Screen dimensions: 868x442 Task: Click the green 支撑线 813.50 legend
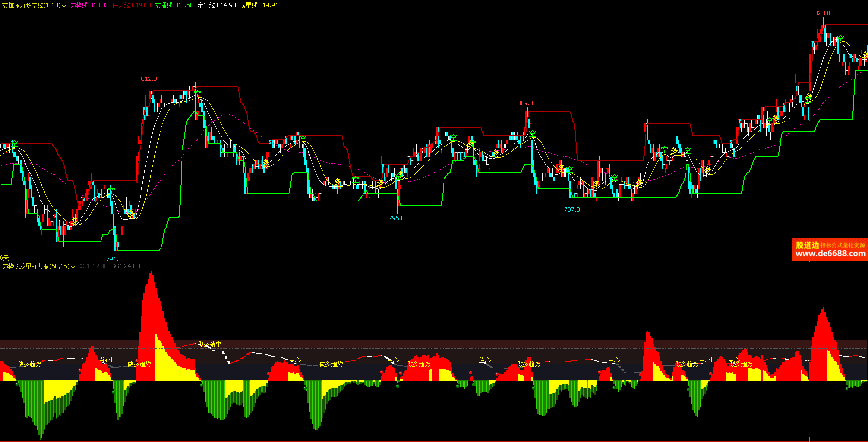point(174,5)
